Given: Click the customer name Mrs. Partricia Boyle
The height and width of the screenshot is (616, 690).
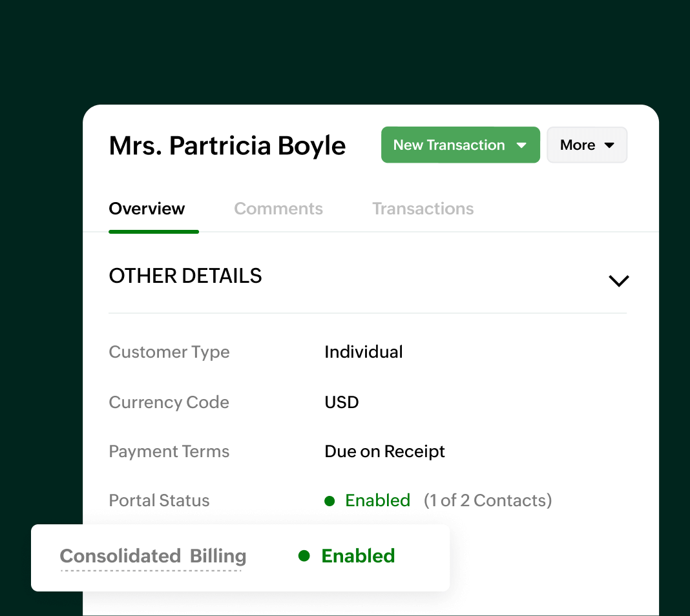Looking at the screenshot, I should click(227, 146).
